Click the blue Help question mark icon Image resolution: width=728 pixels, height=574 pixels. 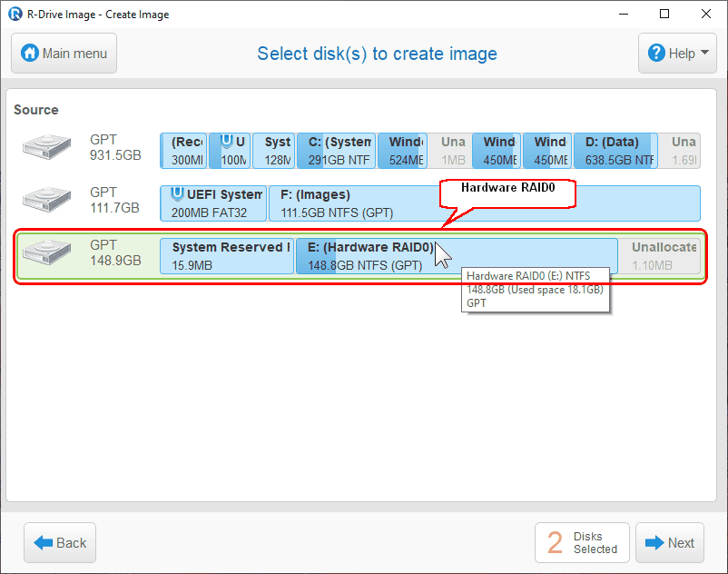tap(656, 53)
